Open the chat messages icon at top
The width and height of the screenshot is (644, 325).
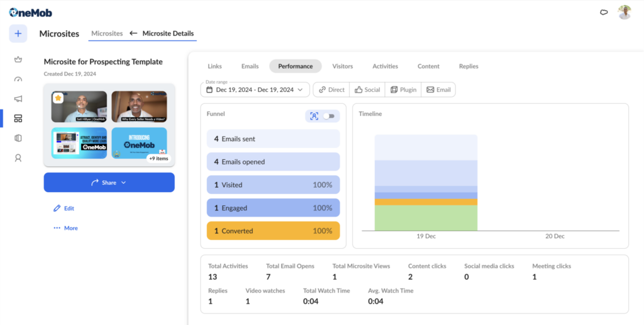[604, 12]
